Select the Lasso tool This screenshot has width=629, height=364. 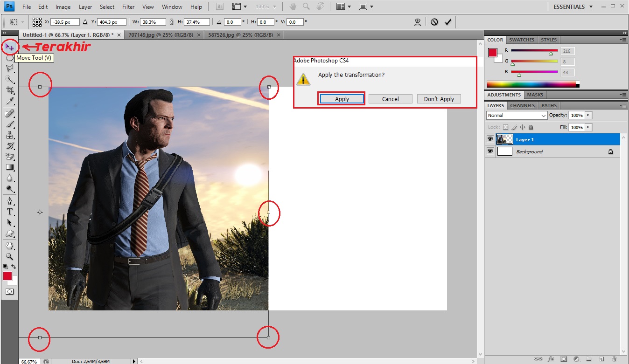tap(9, 68)
